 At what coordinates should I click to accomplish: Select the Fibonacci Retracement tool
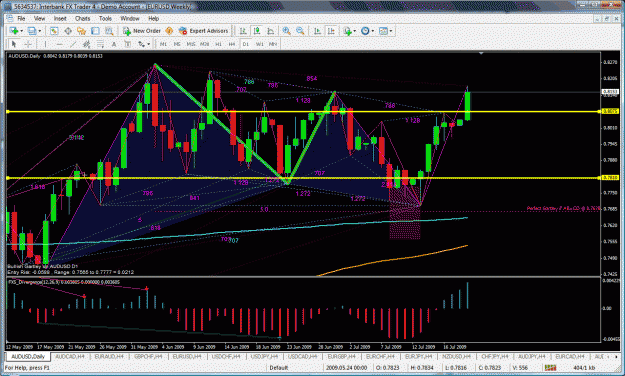[100, 44]
